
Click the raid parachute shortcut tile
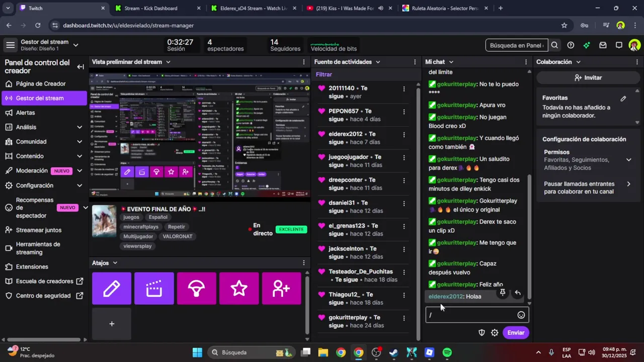[x=197, y=289]
